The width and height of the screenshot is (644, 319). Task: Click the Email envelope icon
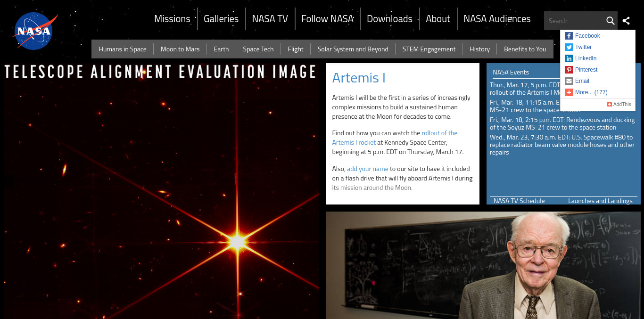569,81
